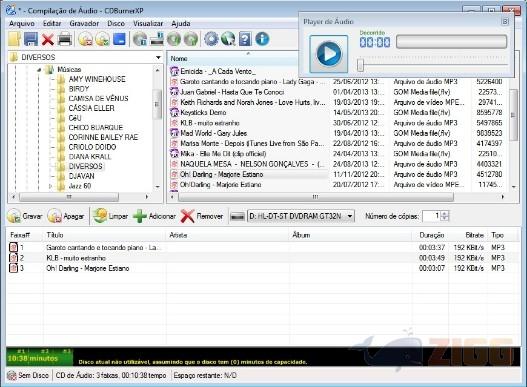The width and height of the screenshot is (527, 387).
Task: Open the Visualizar menu
Action: [148, 24]
